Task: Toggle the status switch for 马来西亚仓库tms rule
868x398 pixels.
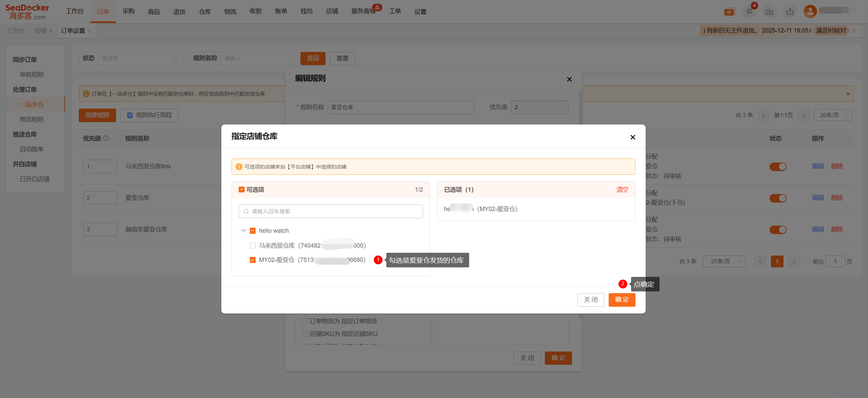Action: pyautogui.click(x=778, y=167)
